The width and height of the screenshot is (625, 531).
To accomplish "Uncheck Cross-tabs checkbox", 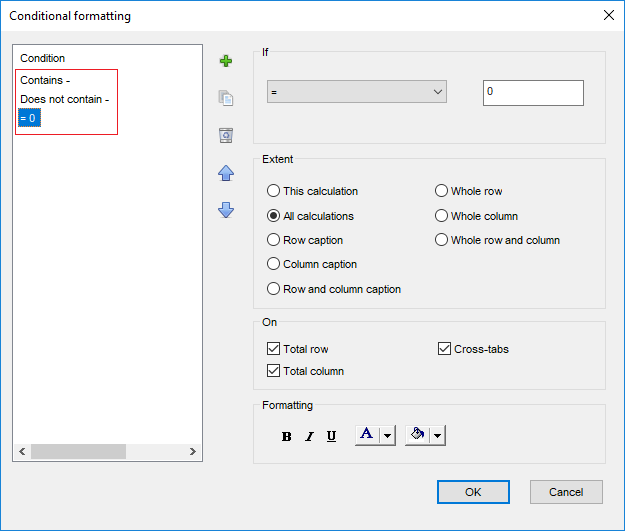I will click(x=474, y=349).
